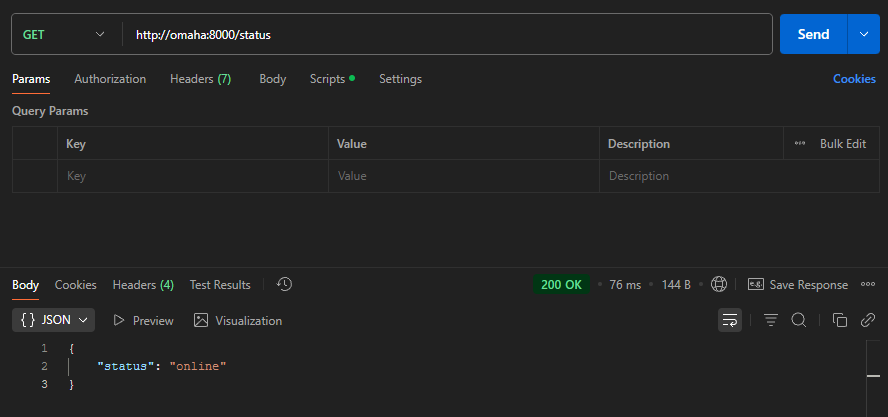Viewport: 888px width, 417px height.
Task: Switch to the Authorization tab
Action: (110, 79)
